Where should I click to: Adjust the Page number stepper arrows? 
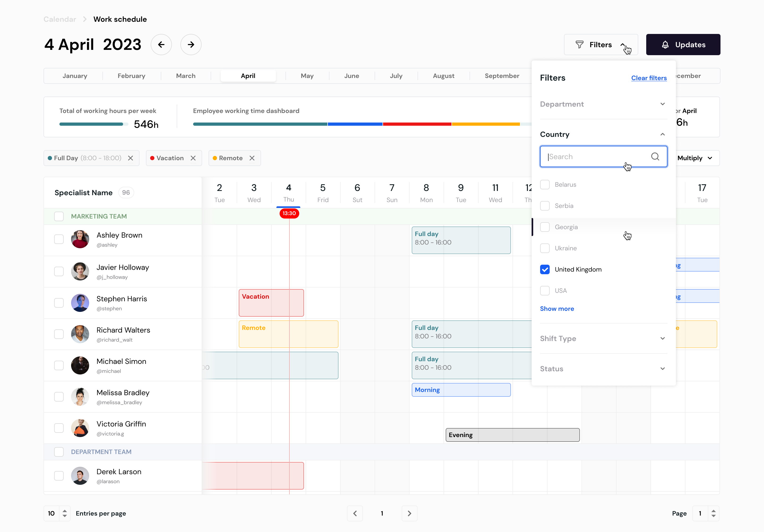713,513
